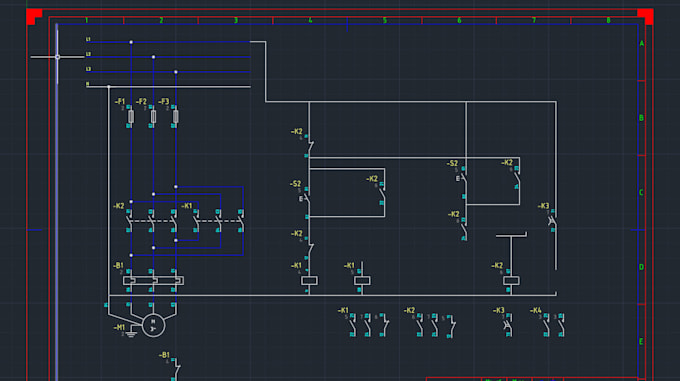
Task: Select the -F1 fuse symbol
Action: [x=131, y=116]
